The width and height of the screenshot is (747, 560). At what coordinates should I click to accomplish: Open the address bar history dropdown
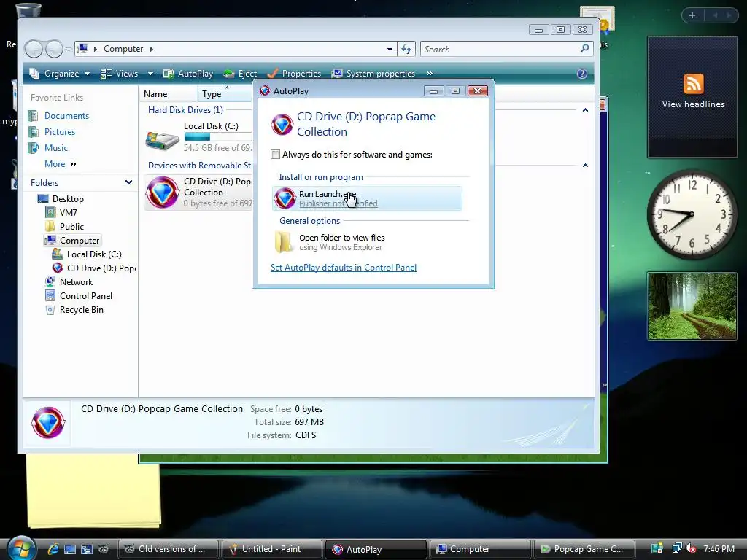point(390,49)
